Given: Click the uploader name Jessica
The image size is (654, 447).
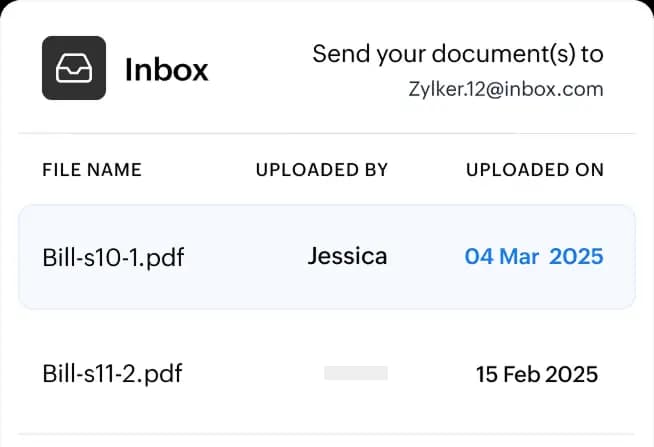Looking at the screenshot, I should coord(347,256).
